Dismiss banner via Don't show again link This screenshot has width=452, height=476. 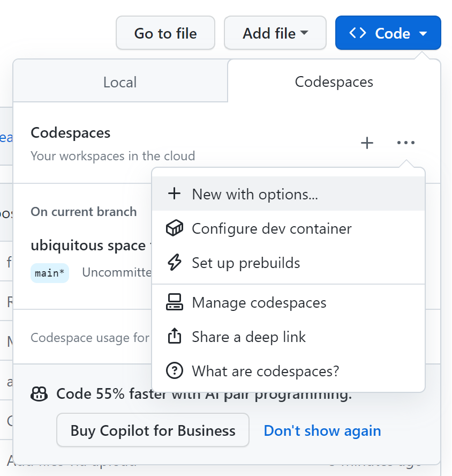[x=322, y=430]
